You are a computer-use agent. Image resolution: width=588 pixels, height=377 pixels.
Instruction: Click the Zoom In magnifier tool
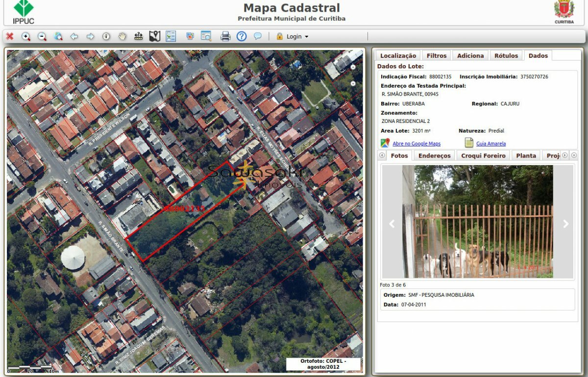(26, 36)
